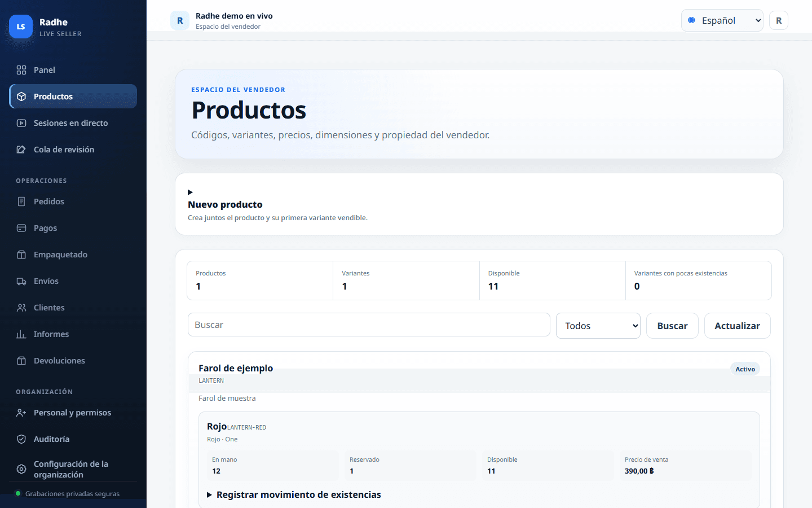Open the Panel dashboard icon
Viewport: 812px width, 508px height.
tap(21, 70)
